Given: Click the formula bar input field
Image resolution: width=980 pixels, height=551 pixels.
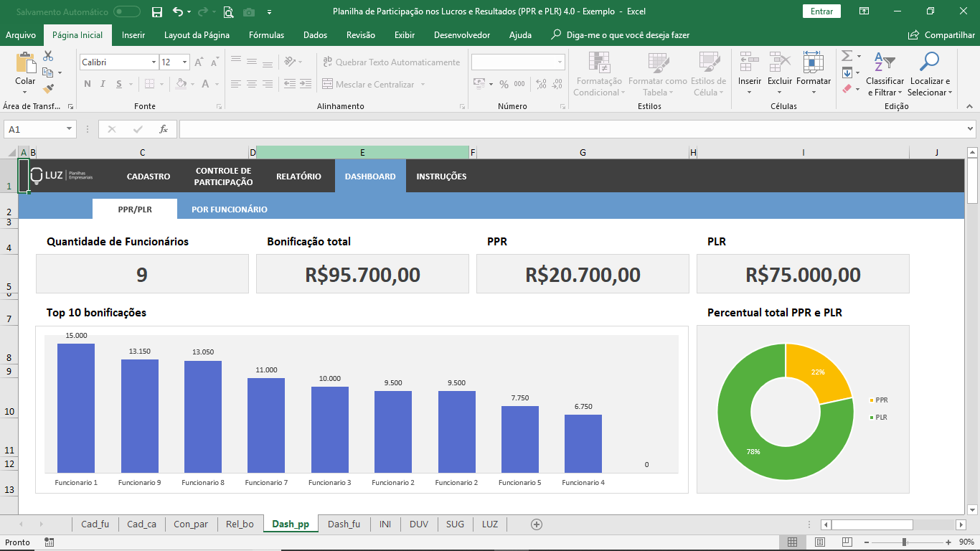Looking at the screenshot, I should (x=572, y=129).
